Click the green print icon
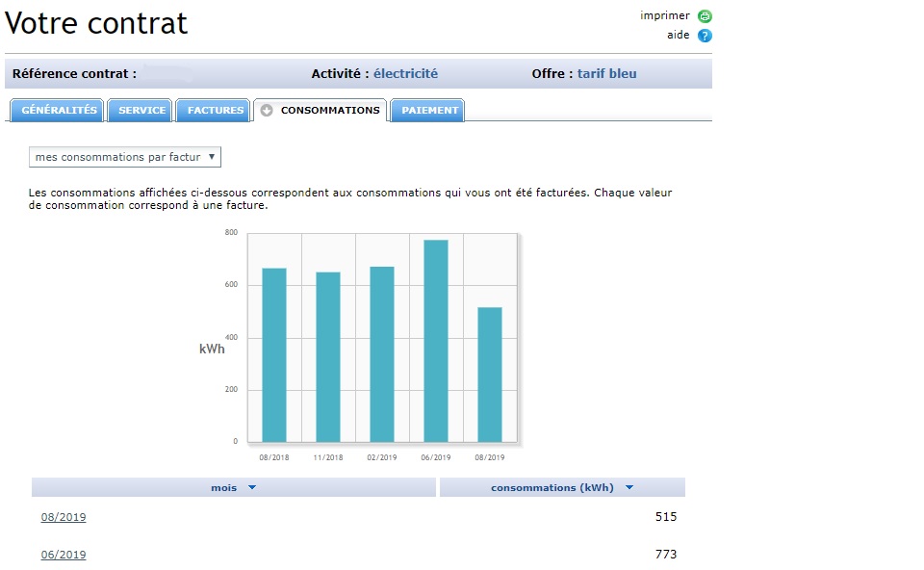The image size is (924, 570). (705, 16)
